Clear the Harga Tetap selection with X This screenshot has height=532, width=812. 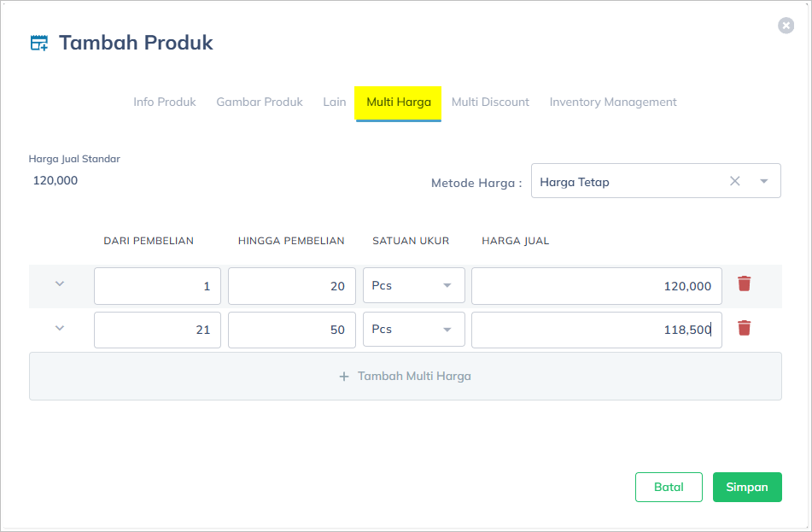pos(734,181)
